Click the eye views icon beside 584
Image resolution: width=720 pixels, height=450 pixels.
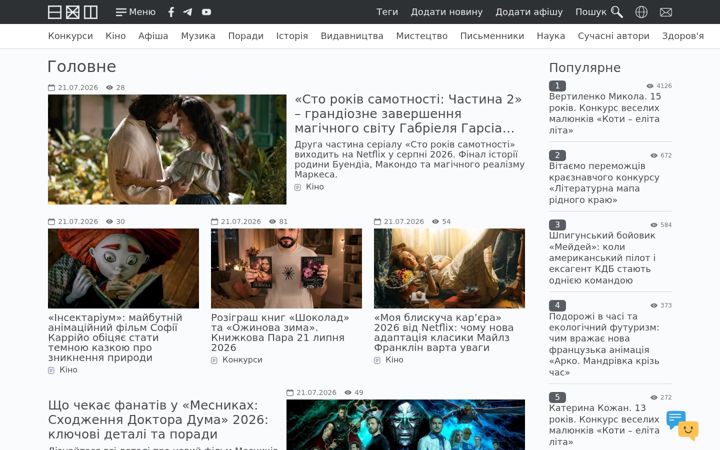tap(654, 225)
